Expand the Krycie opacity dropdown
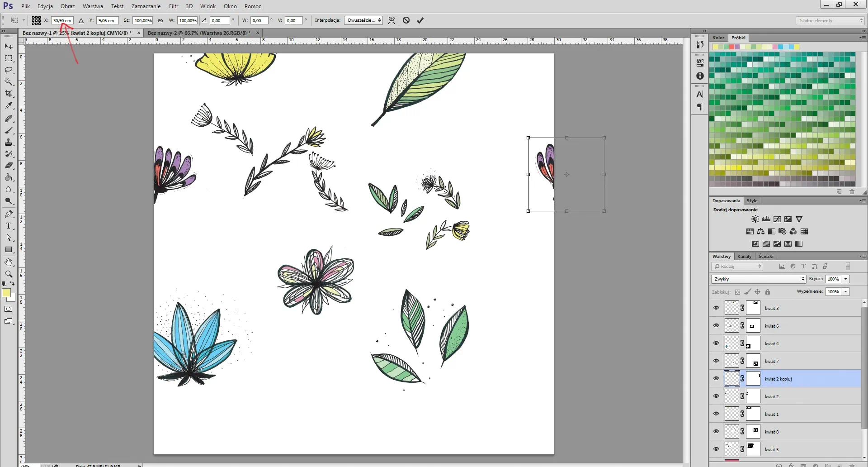Image resolution: width=868 pixels, height=467 pixels. [x=845, y=279]
